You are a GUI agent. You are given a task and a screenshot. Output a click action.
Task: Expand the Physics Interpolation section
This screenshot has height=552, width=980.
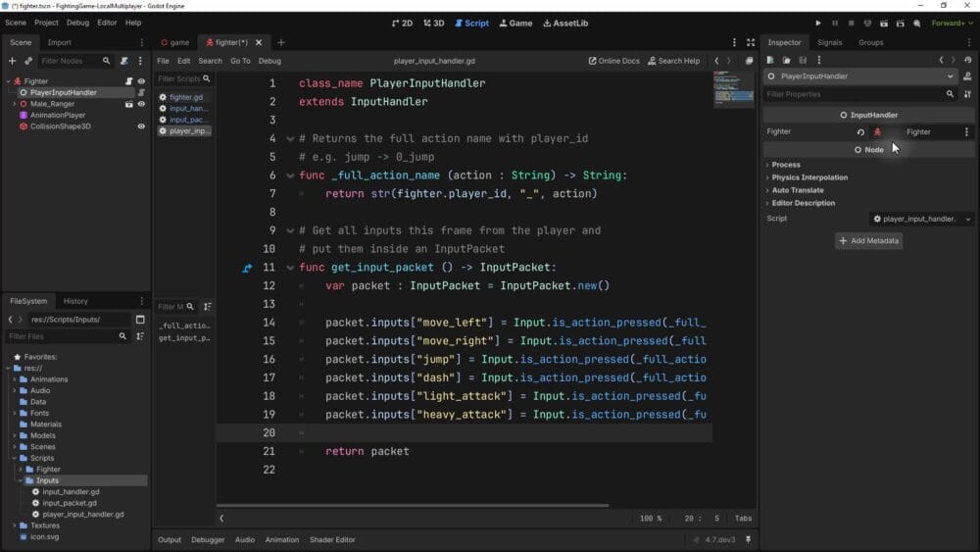click(x=809, y=177)
